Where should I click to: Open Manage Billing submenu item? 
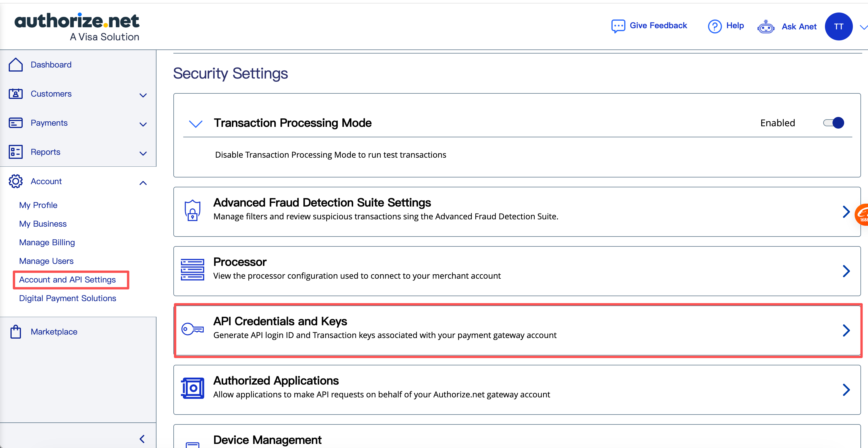(47, 242)
